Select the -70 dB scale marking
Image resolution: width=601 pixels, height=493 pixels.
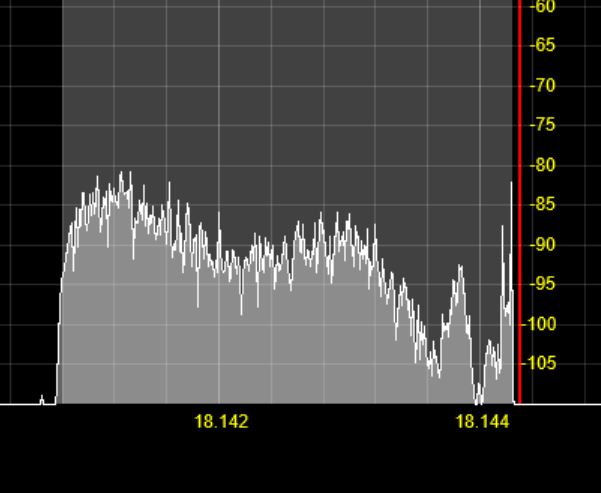click(543, 85)
